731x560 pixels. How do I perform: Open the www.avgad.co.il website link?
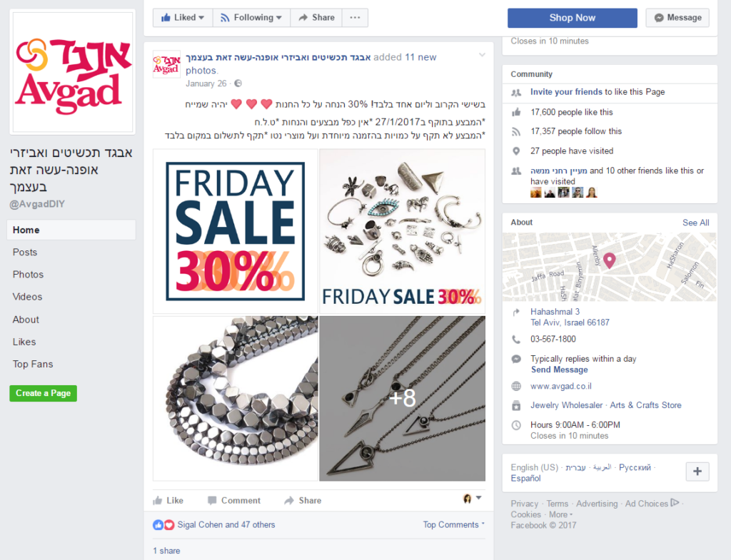pos(561,386)
